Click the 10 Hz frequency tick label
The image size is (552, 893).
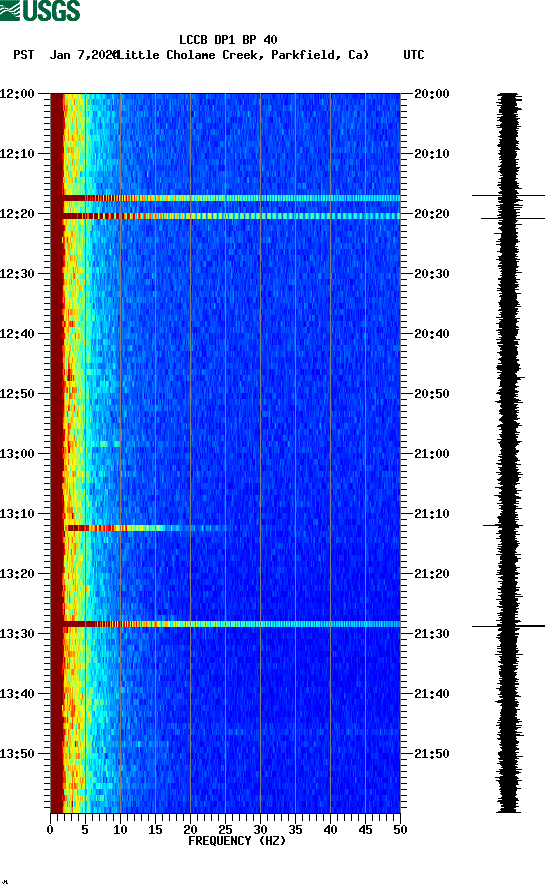click(120, 830)
